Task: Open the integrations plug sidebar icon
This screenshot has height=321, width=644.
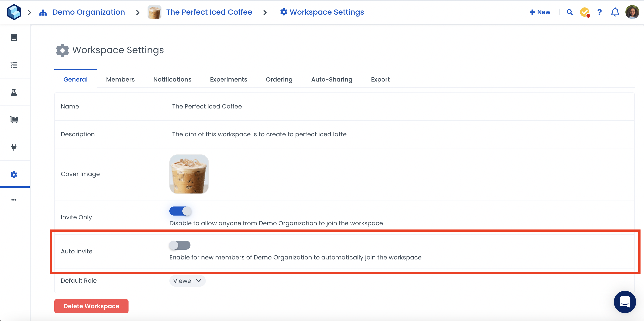Action: tap(14, 147)
